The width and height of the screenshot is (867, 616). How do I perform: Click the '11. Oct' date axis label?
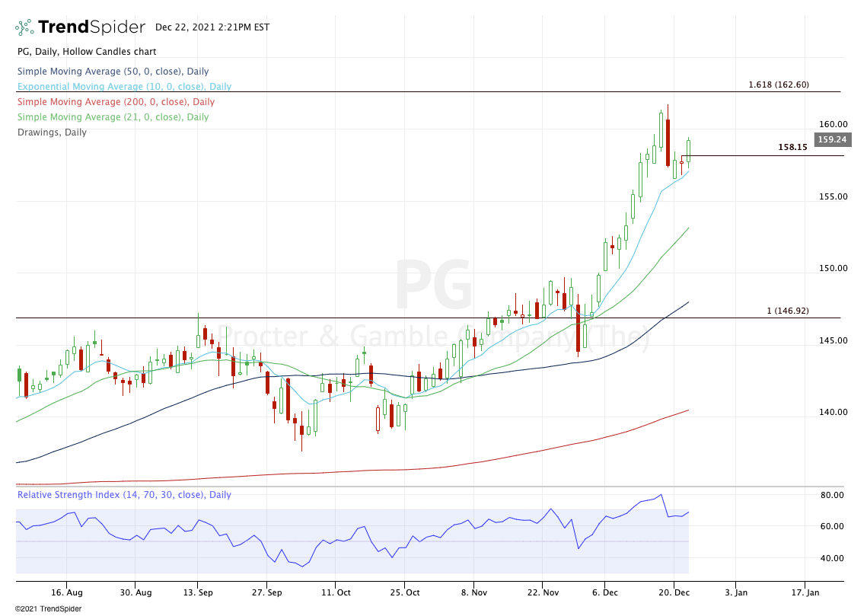pyautogui.click(x=335, y=592)
